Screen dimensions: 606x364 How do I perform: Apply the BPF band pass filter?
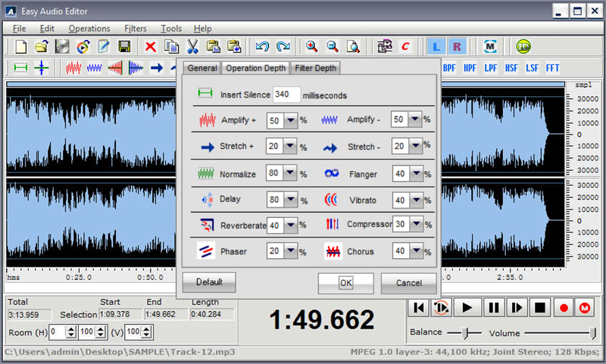(x=449, y=68)
